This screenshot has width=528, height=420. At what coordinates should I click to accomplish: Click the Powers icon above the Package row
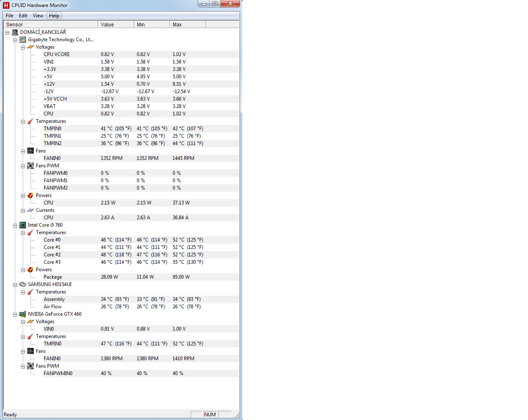pyautogui.click(x=31, y=270)
